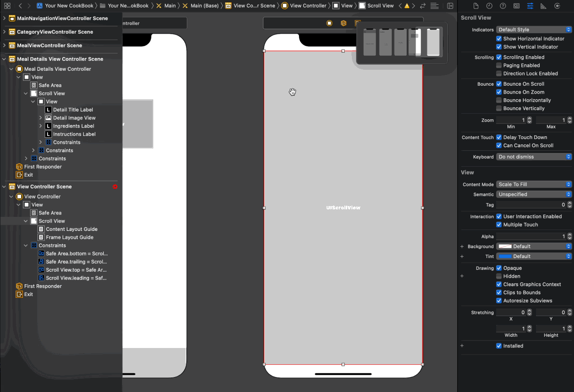The width and height of the screenshot is (574, 392).
Task: Open the Identity inspector tab
Action: tap(516, 6)
